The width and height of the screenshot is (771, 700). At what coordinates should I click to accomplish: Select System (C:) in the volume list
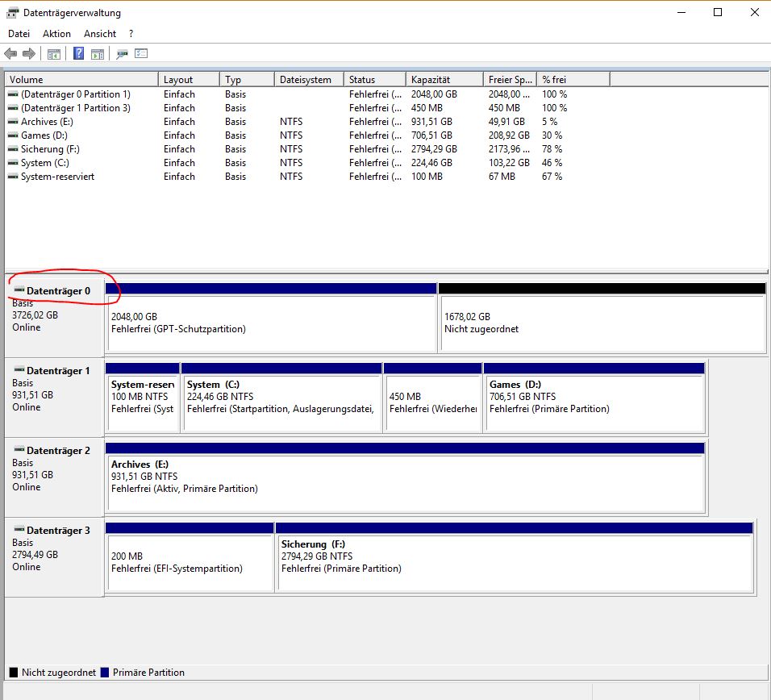pyautogui.click(x=307, y=163)
